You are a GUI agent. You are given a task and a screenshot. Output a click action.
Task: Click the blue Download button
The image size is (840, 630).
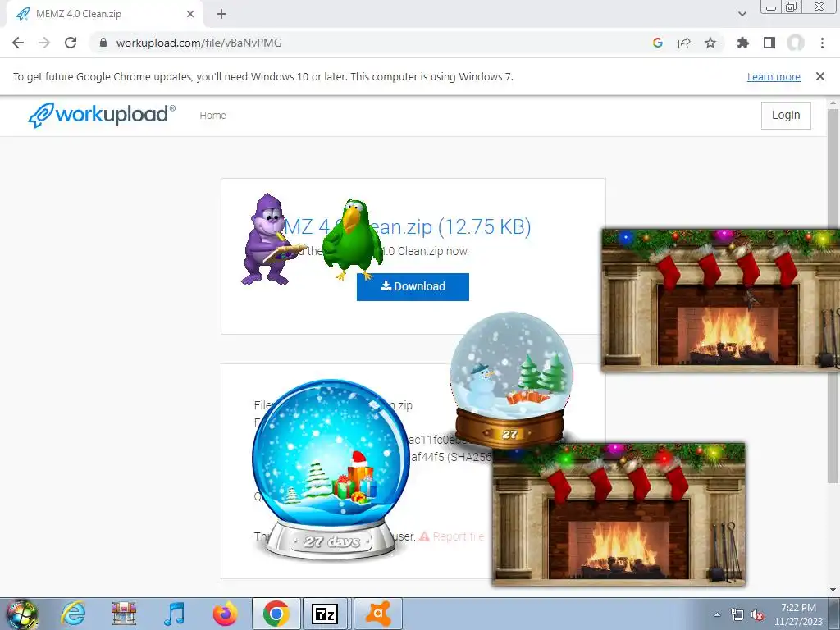pos(413,286)
